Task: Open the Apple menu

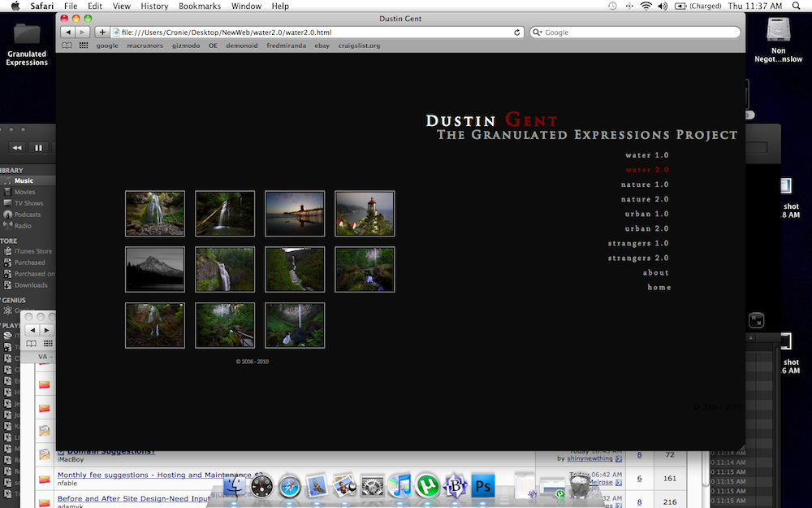Action: (x=15, y=6)
